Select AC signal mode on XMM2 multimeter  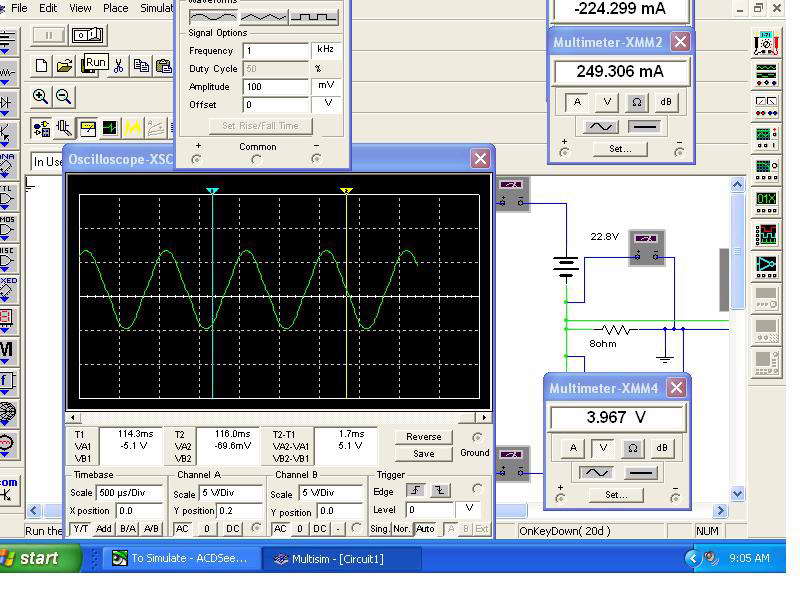[x=601, y=126]
